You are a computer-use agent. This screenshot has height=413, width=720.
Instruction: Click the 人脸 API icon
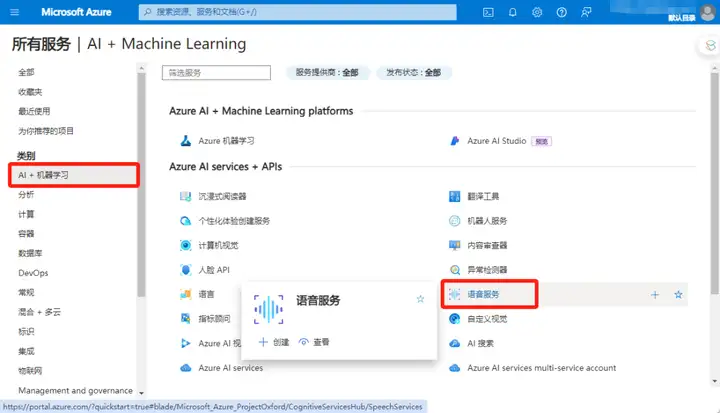tap(186, 270)
